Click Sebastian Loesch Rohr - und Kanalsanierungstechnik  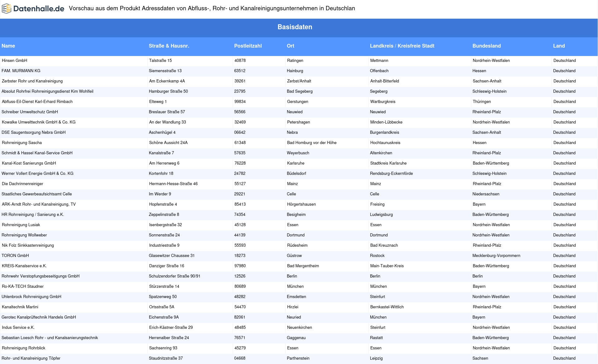[x=50, y=338]
